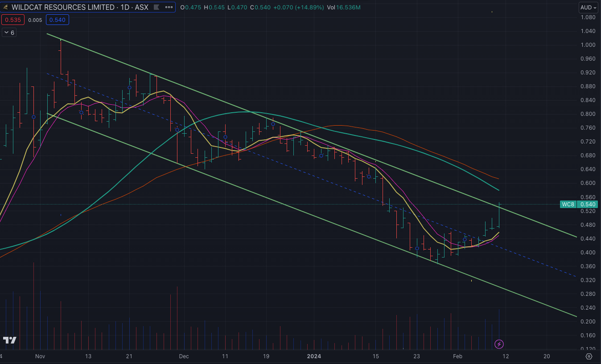The image size is (601, 364).
Task: Open chart settings hexagon gear icon
Action: point(589,356)
